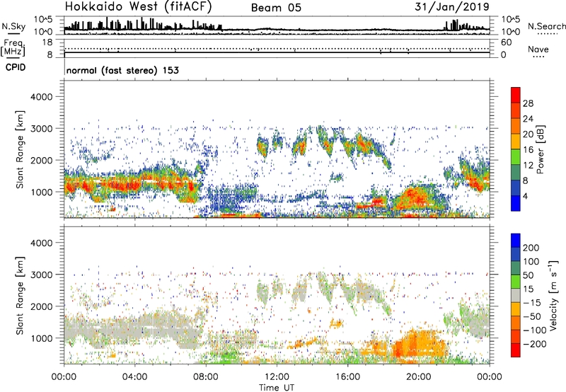
Task: Select the text "normal (fast stereo) 153"
Action: point(122,70)
